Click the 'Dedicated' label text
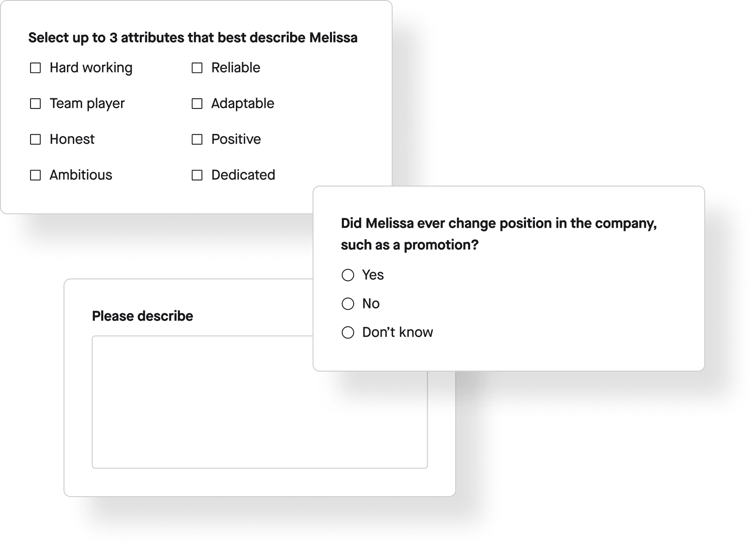Image resolution: width=756 pixels, height=548 pixels. (243, 175)
